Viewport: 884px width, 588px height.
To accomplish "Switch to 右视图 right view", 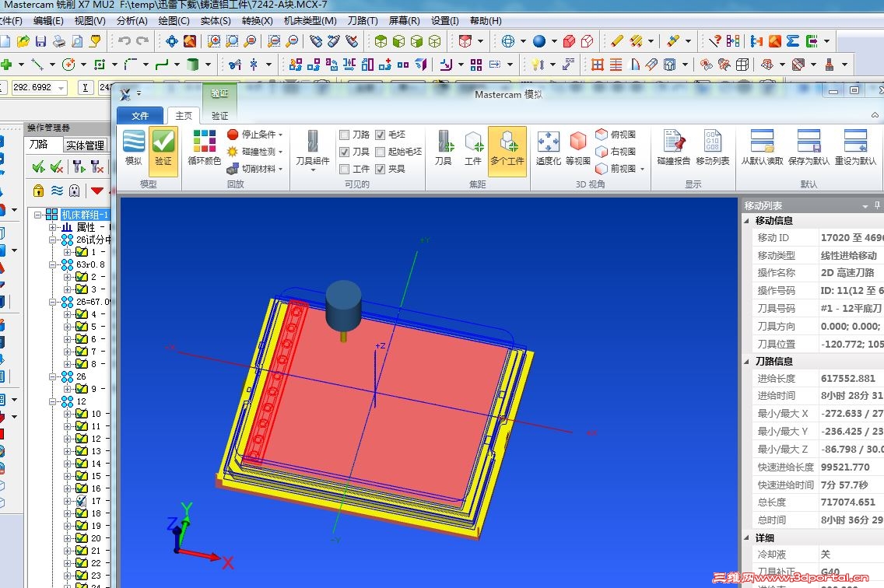I will tap(616, 151).
